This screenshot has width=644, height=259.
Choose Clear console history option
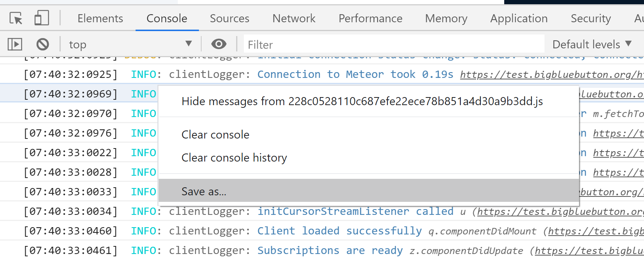234,158
